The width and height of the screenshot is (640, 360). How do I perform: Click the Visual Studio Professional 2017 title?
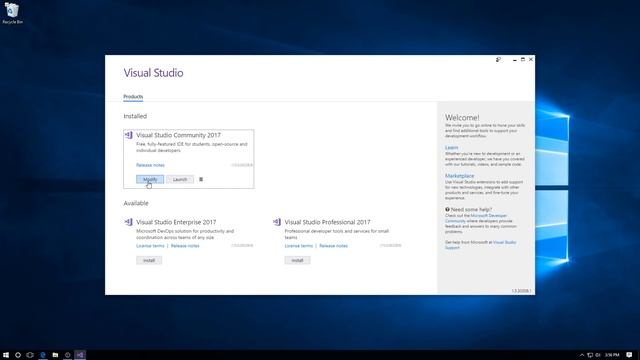point(327,222)
